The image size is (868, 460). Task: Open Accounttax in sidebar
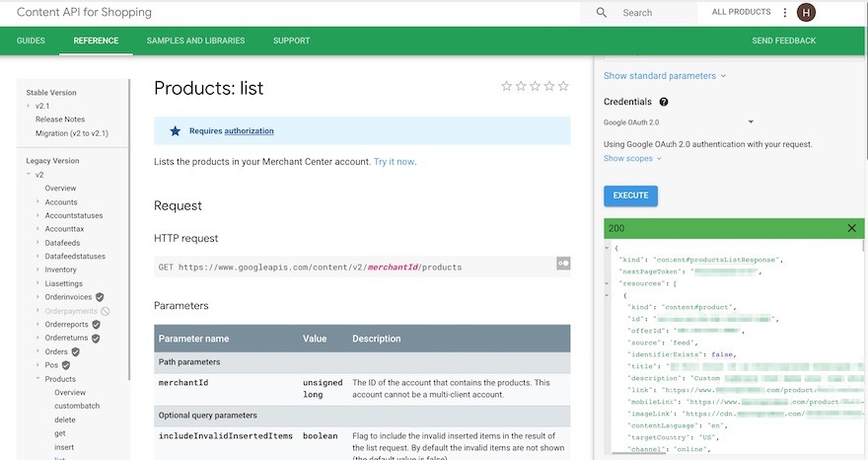coord(64,229)
